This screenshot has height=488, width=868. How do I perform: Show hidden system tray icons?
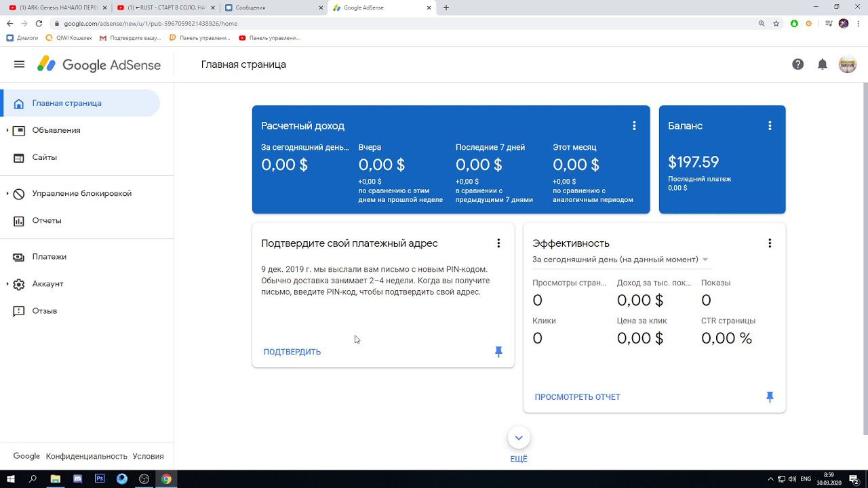click(x=770, y=479)
